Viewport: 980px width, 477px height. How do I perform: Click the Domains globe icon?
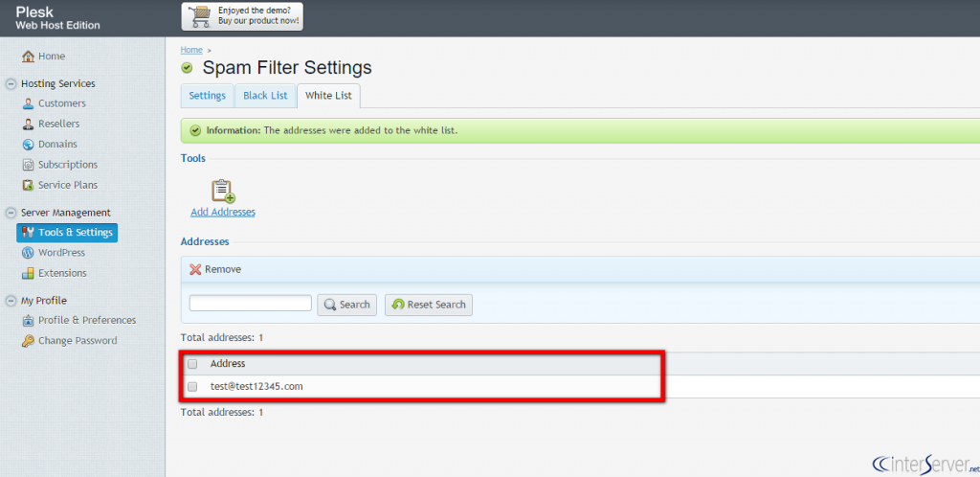click(x=28, y=145)
